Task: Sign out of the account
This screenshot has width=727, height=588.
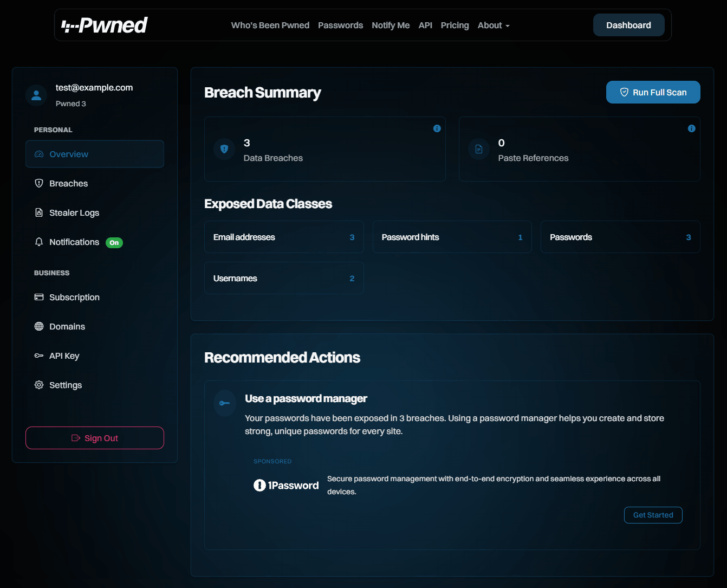Action: tap(95, 438)
